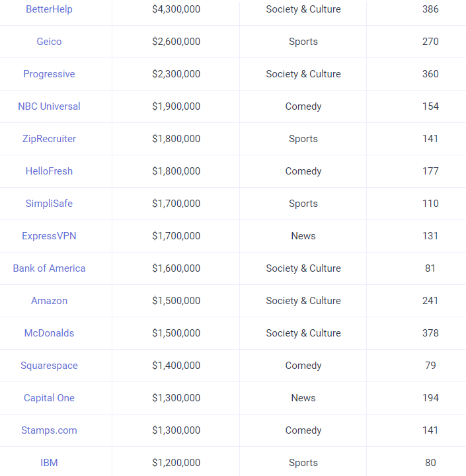Click the Progressive link
The width and height of the screenshot is (466, 476).
point(49,74)
